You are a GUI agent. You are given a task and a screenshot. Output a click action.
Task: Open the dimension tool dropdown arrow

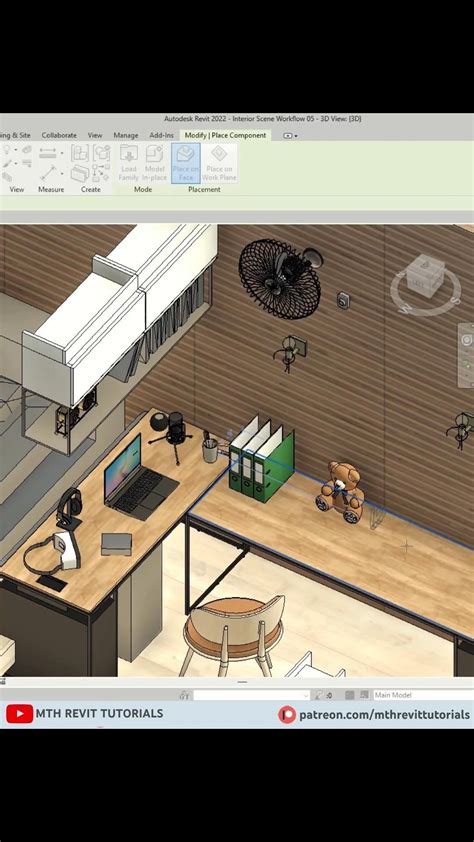[62, 153]
